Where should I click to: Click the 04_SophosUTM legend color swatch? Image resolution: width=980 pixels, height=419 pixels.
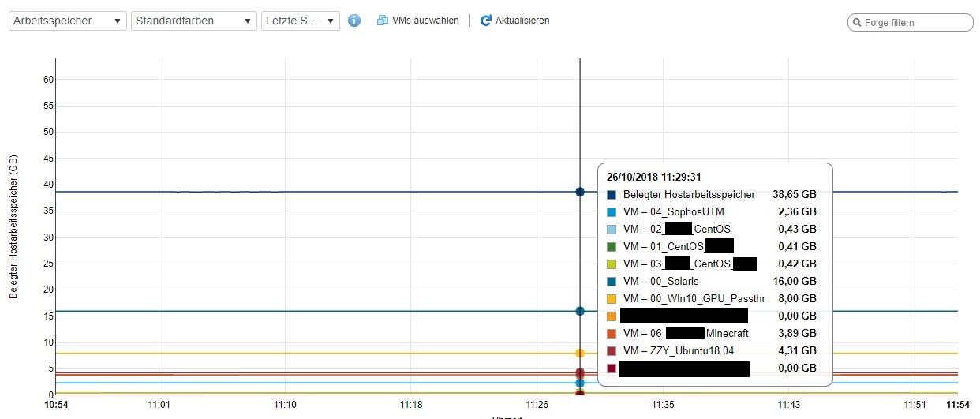pyautogui.click(x=612, y=212)
